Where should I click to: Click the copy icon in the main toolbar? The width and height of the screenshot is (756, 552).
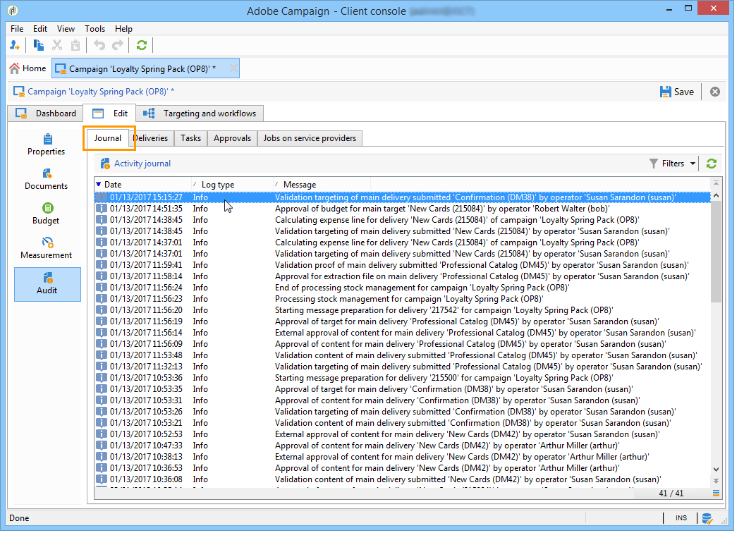[x=39, y=45]
